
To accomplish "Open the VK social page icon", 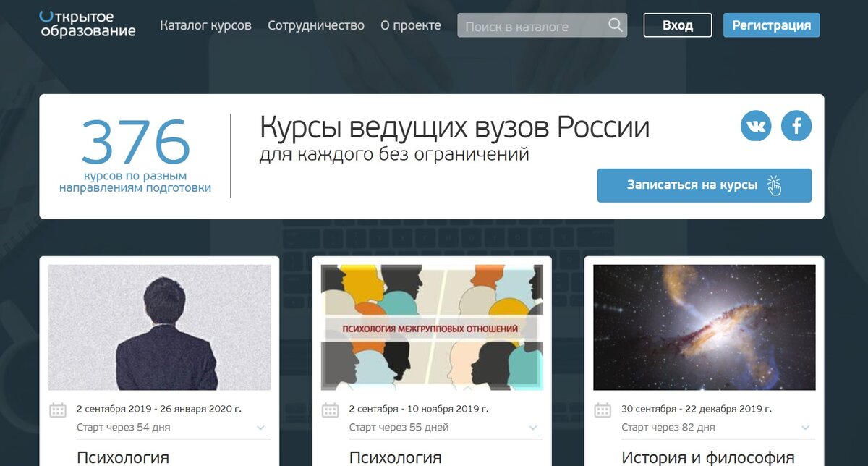I will [x=756, y=126].
